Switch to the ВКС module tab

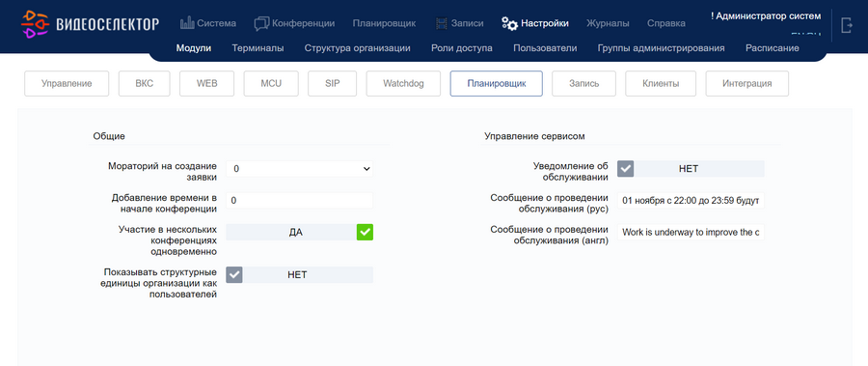point(145,84)
